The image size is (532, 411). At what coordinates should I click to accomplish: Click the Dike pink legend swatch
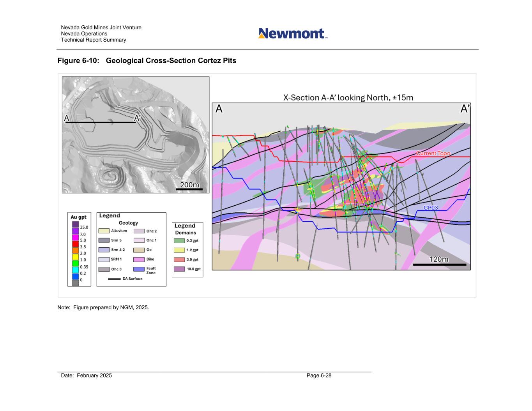tap(139, 259)
